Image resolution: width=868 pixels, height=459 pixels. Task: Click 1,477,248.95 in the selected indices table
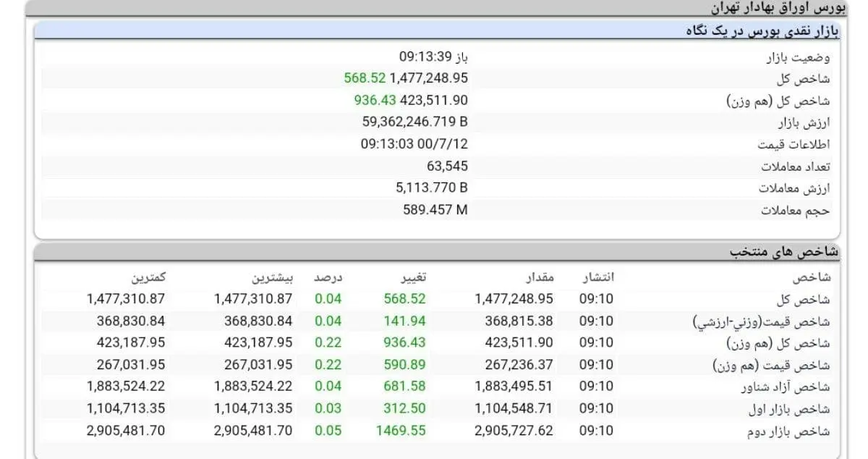pyautogui.click(x=514, y=298)
